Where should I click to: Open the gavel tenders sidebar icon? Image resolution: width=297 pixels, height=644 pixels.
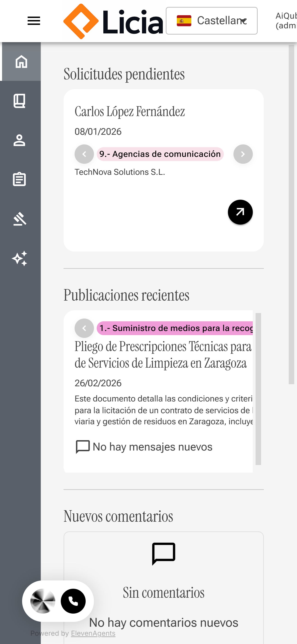pos(20,219)
